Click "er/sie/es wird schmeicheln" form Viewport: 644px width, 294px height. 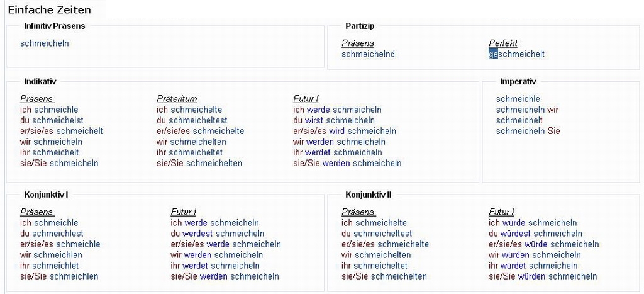click(345, 131)
